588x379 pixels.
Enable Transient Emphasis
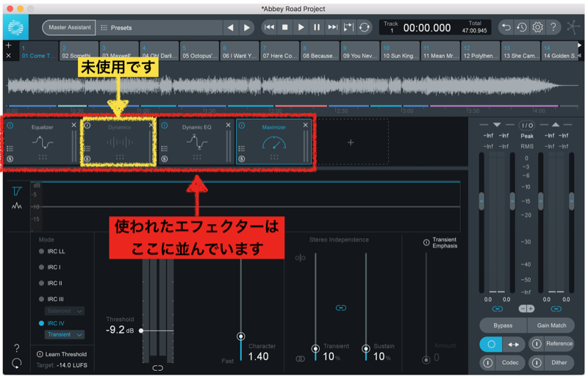pos(426,242)
